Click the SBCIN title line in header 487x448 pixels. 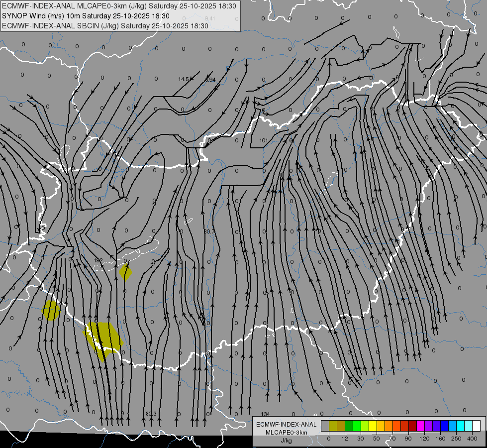coord(105,26)
